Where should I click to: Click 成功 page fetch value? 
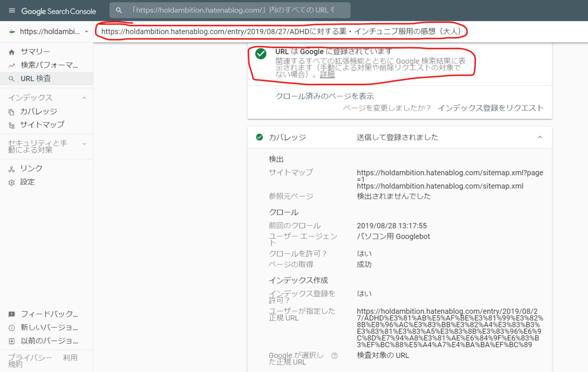point(364,264)
